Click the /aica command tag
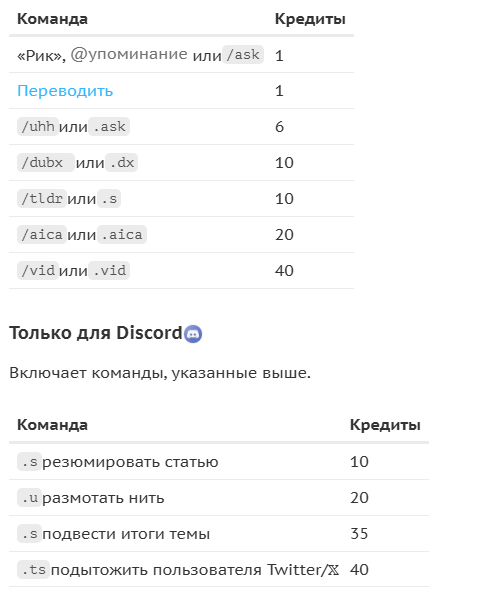496x596 pixels. click(42, 235)
